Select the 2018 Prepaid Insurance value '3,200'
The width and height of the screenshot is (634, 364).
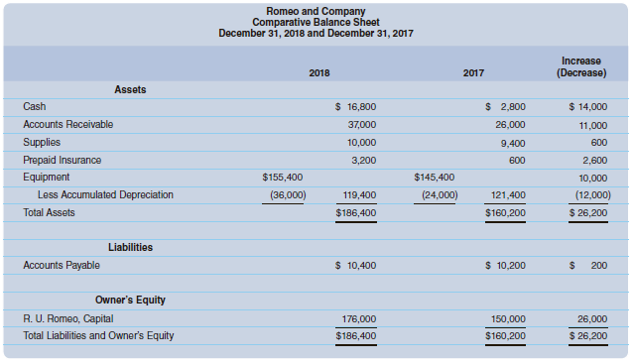pos(364,161)
